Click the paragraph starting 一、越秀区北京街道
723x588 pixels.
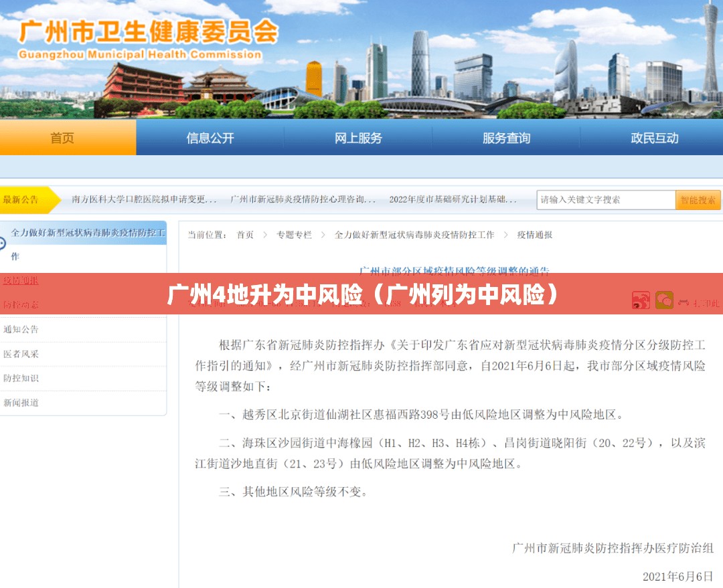tap(422, 414)
